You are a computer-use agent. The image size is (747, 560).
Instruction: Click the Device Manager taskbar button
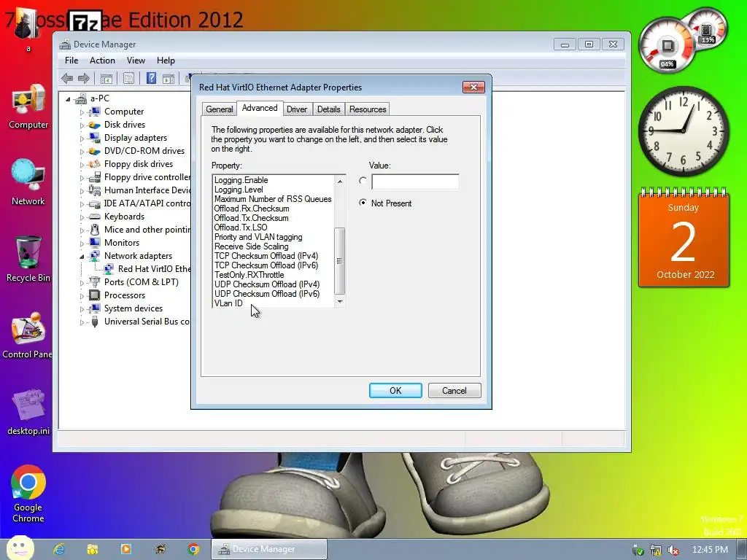pos(269,549)
